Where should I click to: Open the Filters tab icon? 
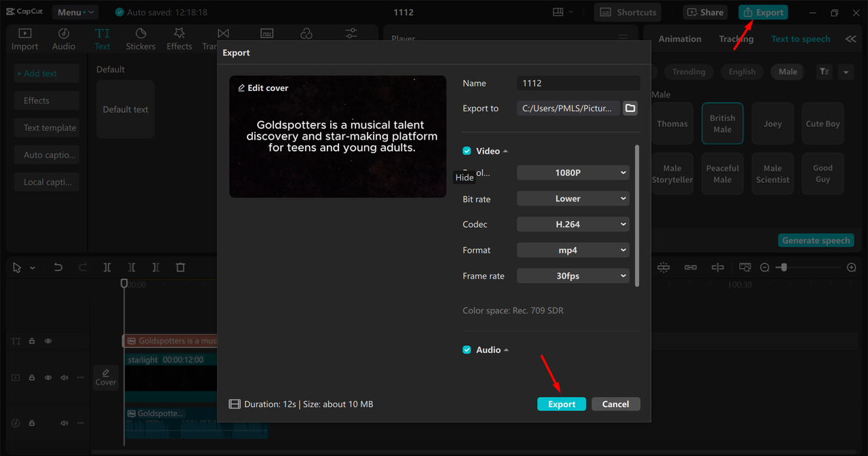click(x=307, y=34)
